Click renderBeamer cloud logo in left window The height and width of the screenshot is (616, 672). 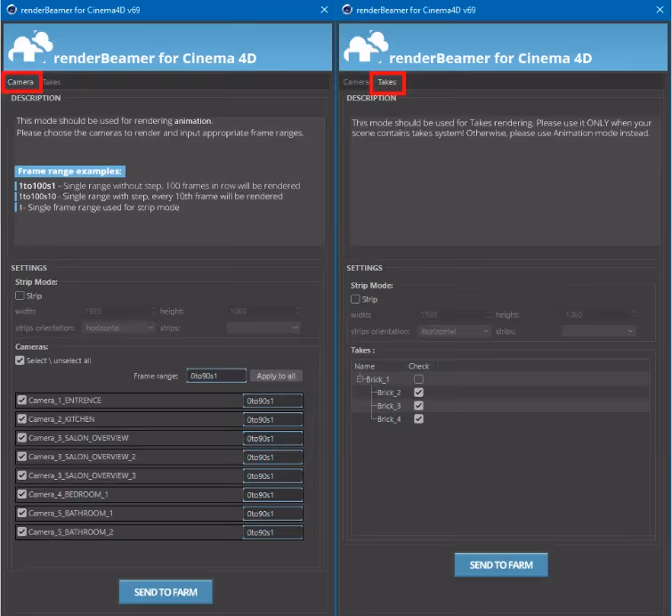coord(30,46)
